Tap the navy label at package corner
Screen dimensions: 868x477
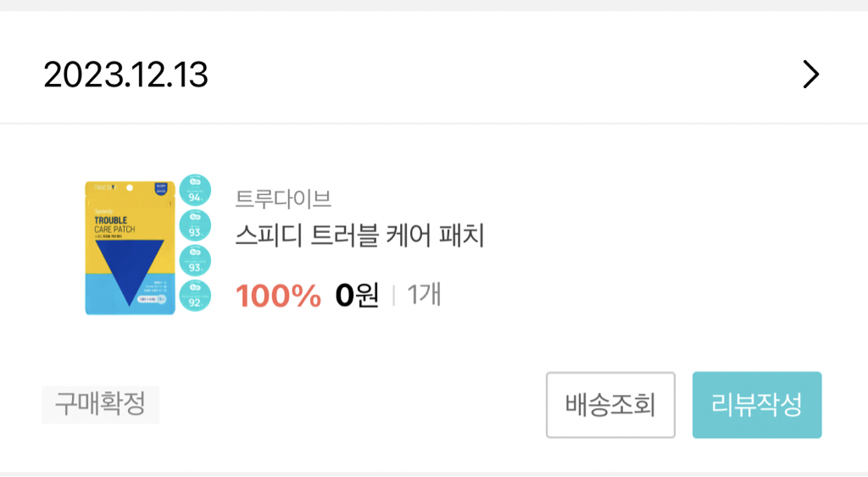(161, 189)
